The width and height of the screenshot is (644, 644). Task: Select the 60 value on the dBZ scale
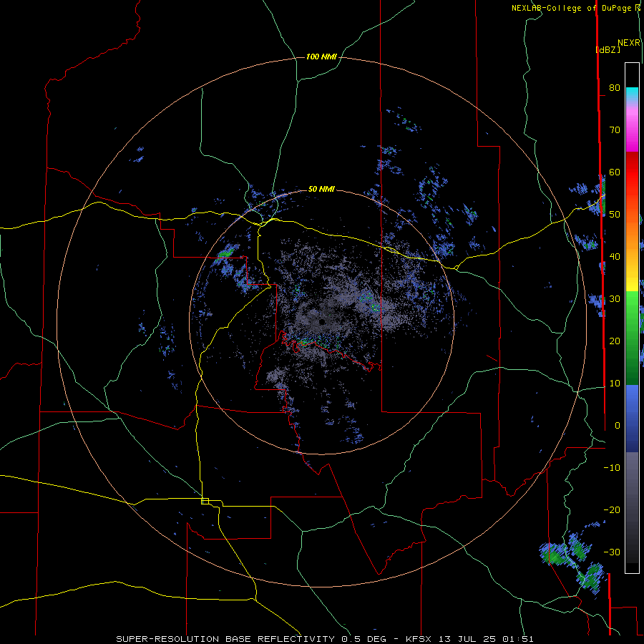pyautogui.click(x=615, y=172)
